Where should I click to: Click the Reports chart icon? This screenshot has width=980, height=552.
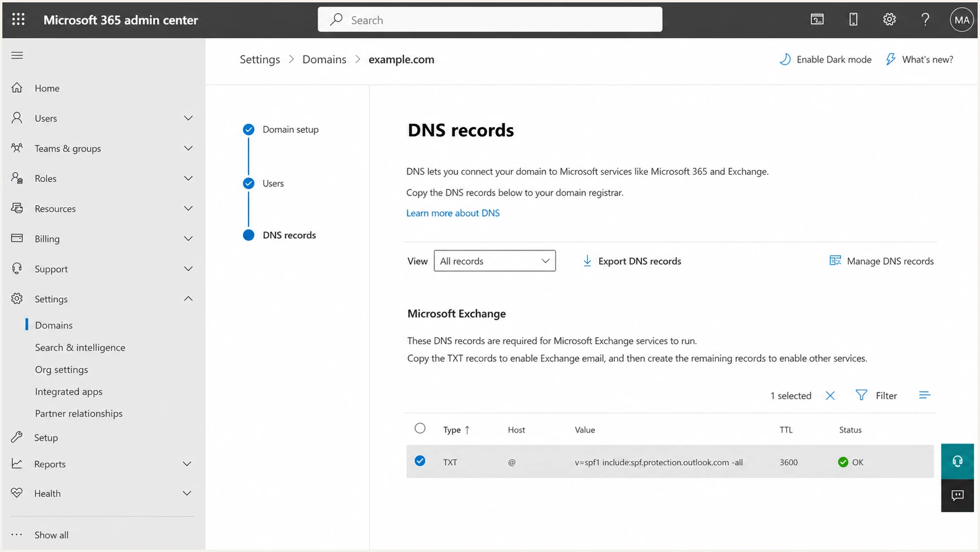click(x=17, y=463)
